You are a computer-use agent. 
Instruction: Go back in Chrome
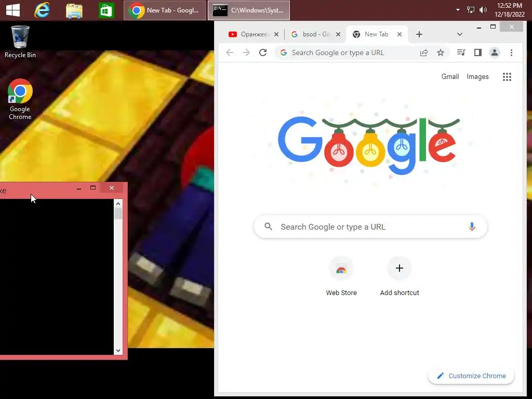click(230, 52)
